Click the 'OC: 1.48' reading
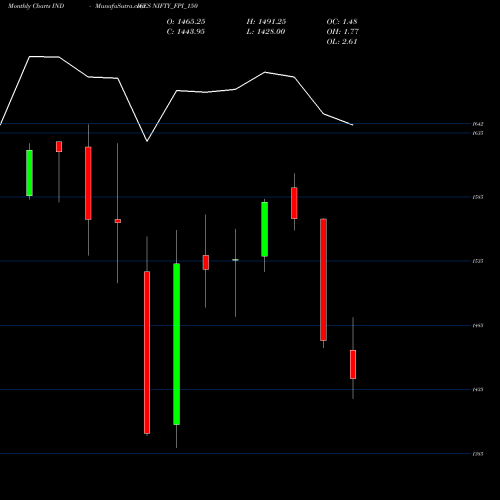The image size is (500, 500). [342, 22]
